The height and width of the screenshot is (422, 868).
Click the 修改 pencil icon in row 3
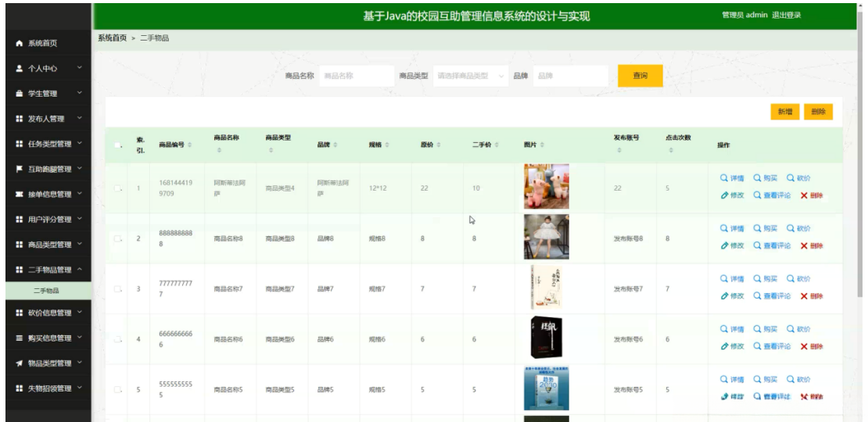(724, 296)
